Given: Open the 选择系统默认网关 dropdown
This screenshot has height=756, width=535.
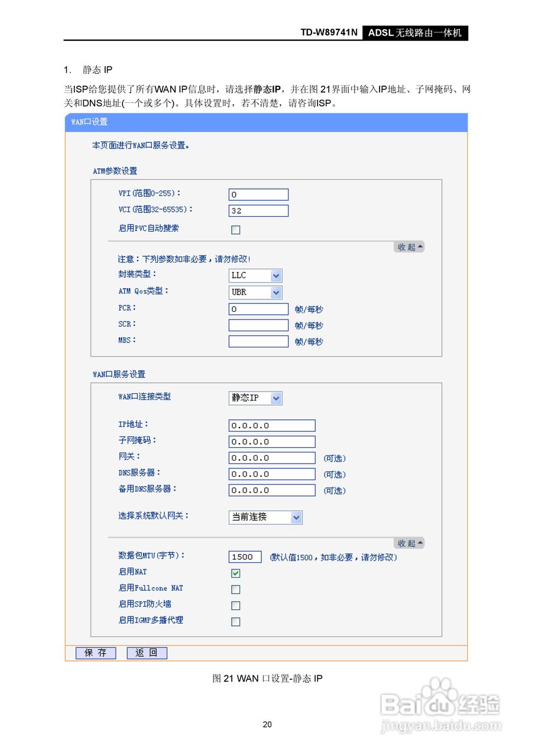Looking at the screenshot, I should (x=265, y=517).
